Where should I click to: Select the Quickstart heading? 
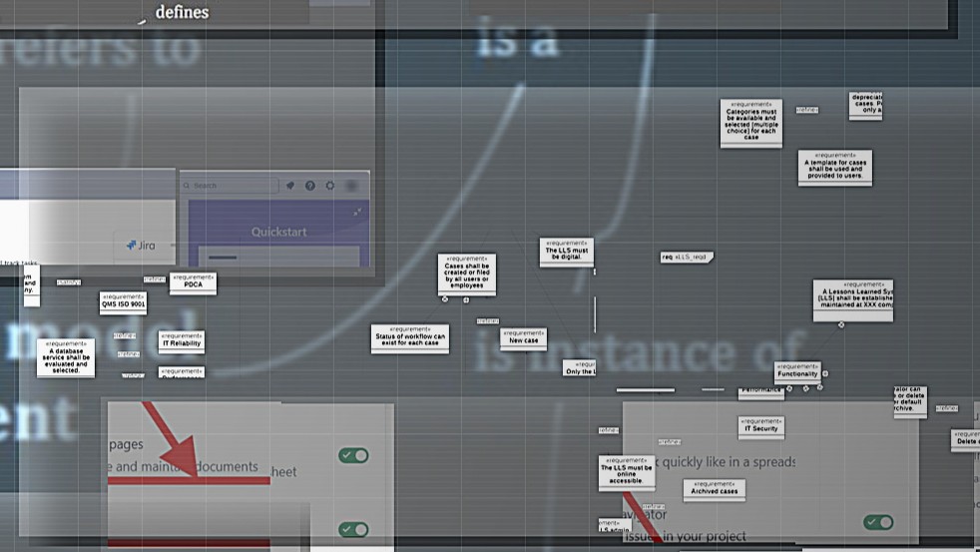point(278,232)
